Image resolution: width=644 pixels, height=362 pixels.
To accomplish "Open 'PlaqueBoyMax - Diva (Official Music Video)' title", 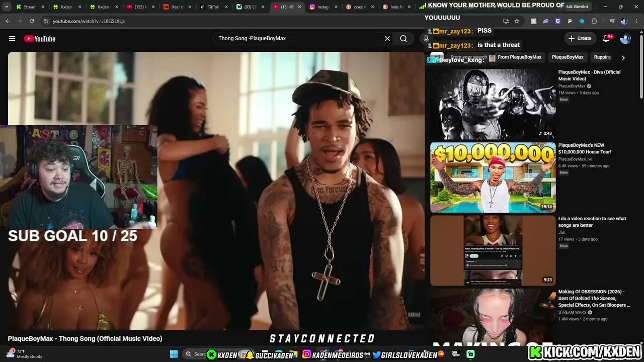I will pos(589,75).
